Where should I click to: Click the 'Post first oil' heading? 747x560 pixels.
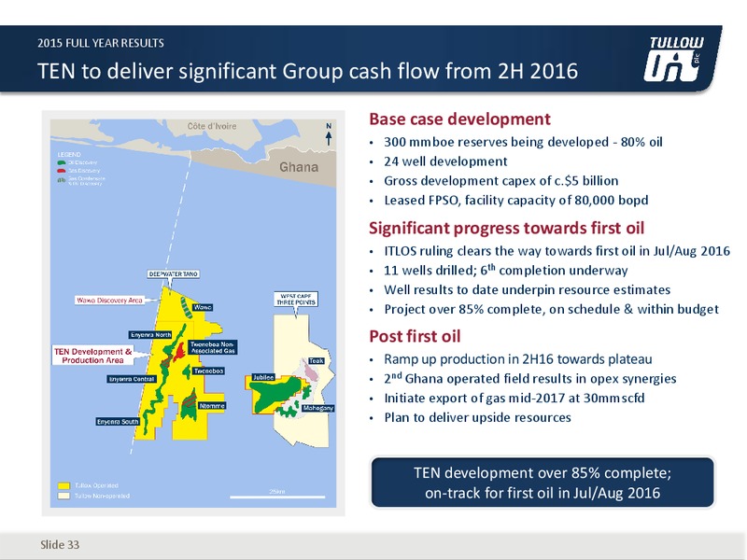click(x=415, y=337)
